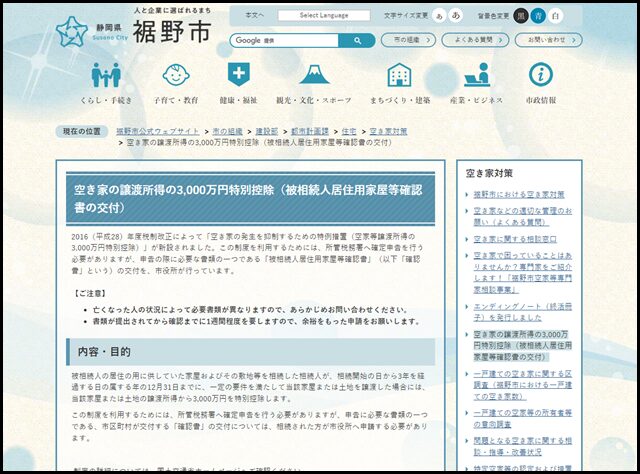Open the お問い合わせ header button

click(548, 40)
